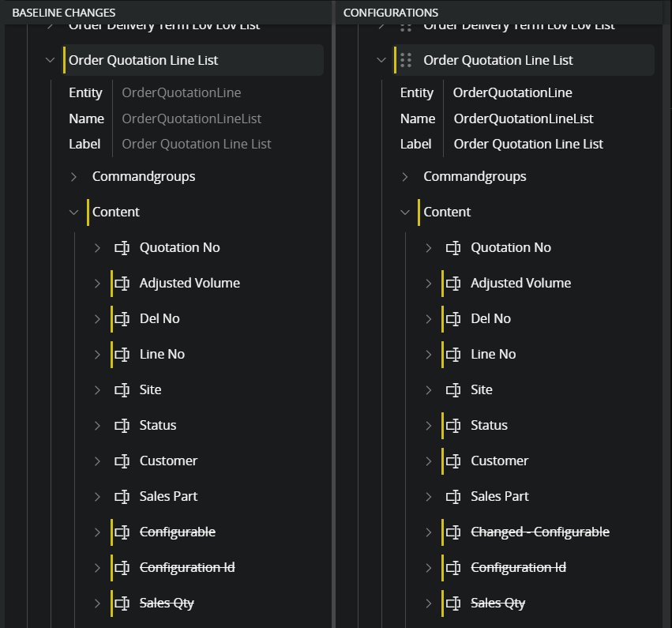Select Configuration Id item in Baseline Changes

pos(187,568)
